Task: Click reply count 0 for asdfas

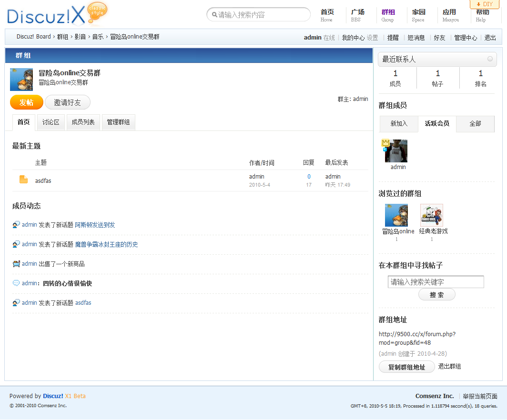Action: (309, 176)
